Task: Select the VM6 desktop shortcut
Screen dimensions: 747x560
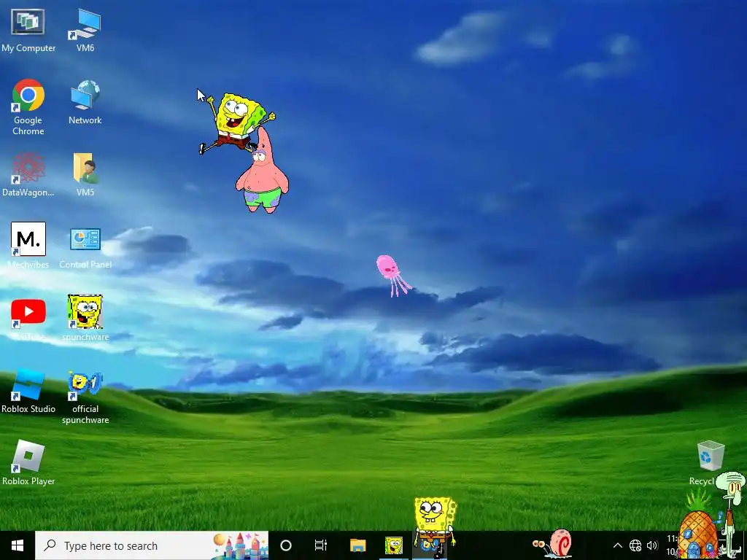Action: tap(85, 30)
